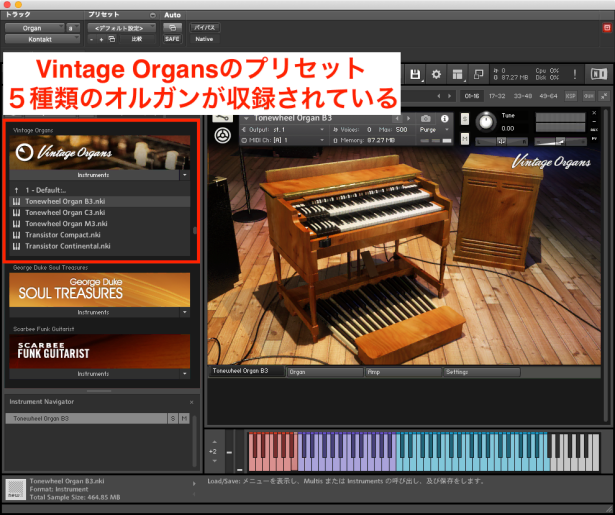Click the file type icon in info pane
This screenshot has width=615, height=515.
16,489
